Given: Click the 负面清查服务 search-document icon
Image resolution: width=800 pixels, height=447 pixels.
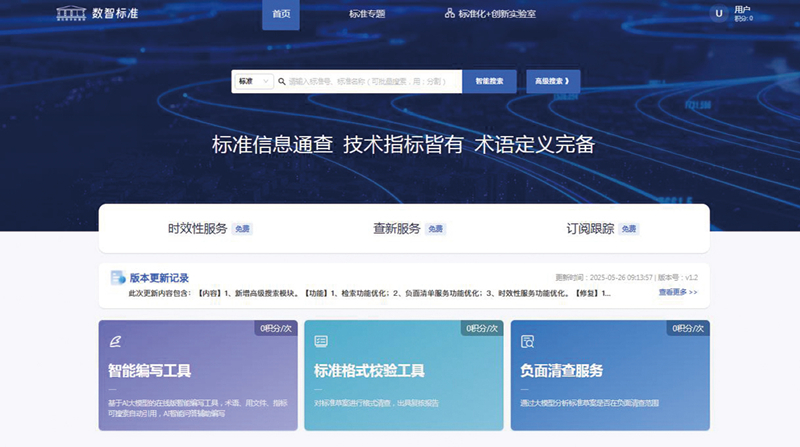Looking at the screenshot, I should coord(527,342).
